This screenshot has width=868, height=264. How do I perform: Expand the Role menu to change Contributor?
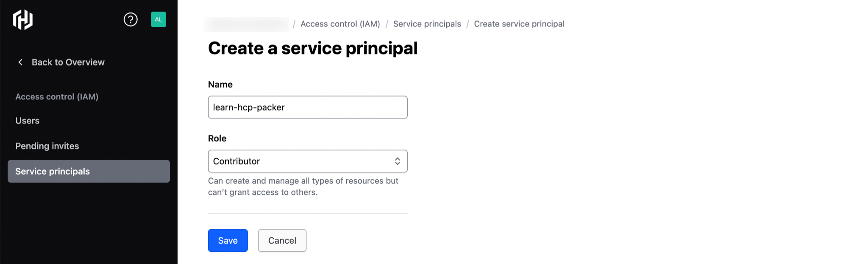click(307, 161)
